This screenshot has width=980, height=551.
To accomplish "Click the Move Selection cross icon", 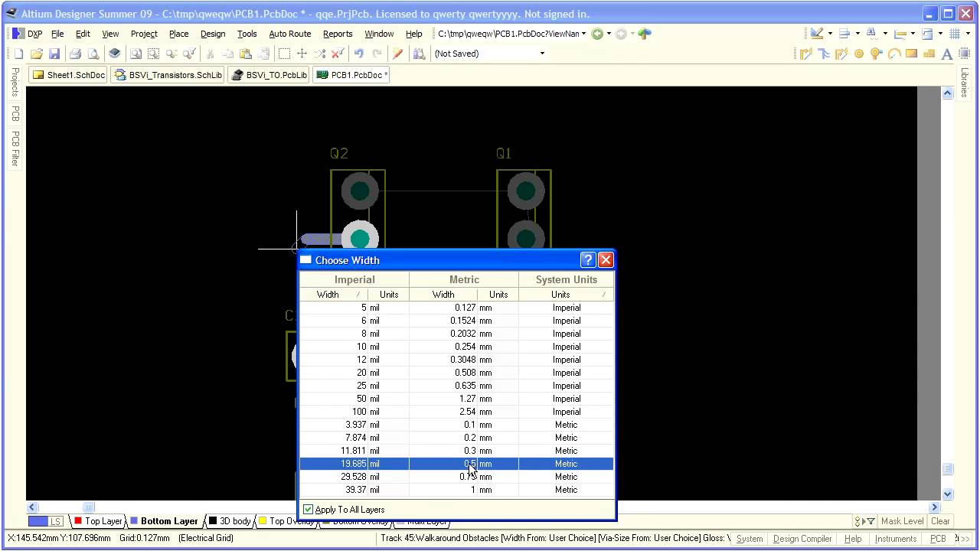I will tap(302, 54).
